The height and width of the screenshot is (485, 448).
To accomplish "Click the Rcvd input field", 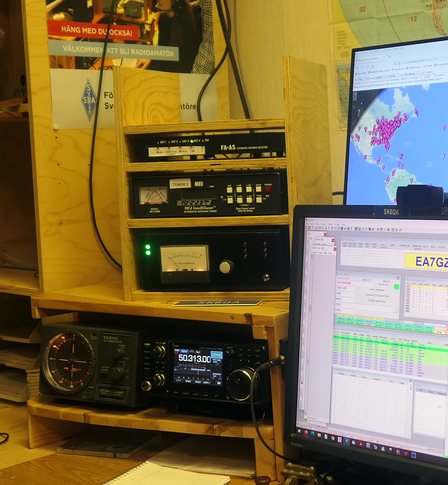I will pos(348,294).
